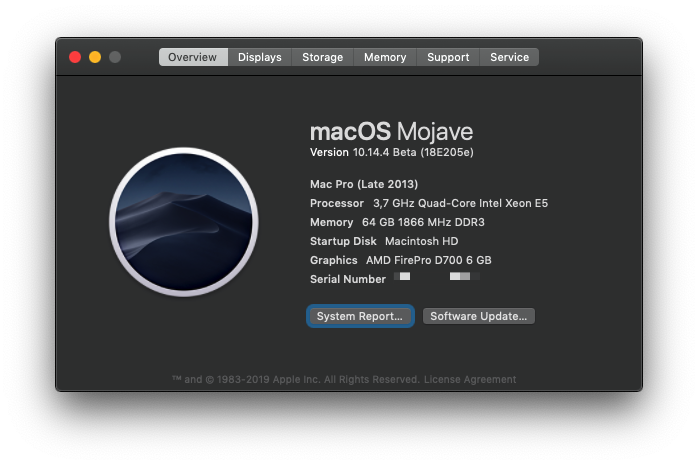
Task: Click the Graphics label
Action: pos(333,260)
